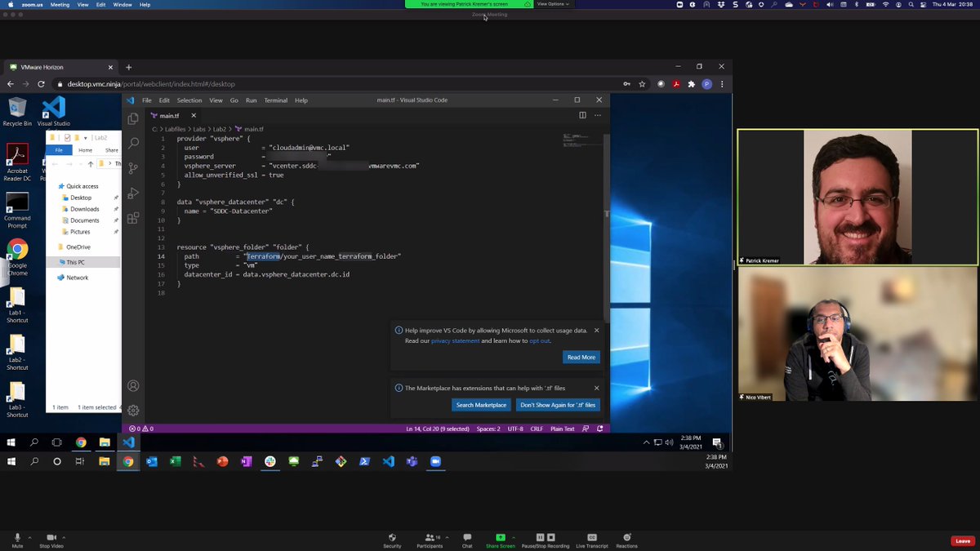Follow the opt out link
The image size is (980, 551).
pyautogui.click(x=539, y=340)
